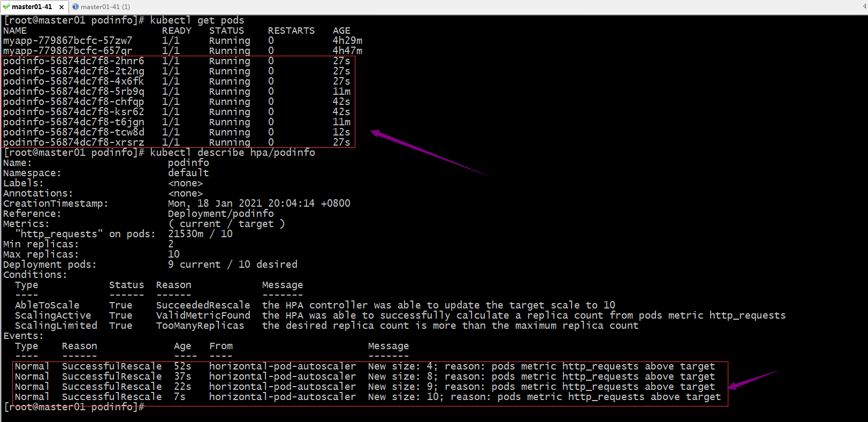Click message 'the HPA controller was able to update'
868x422 pixels.
coord(371,305)
